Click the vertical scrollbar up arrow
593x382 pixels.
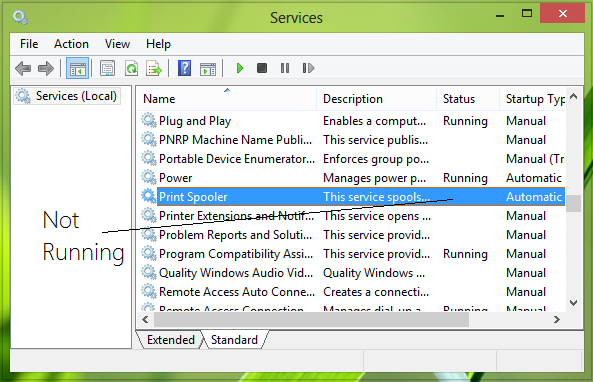574,96
